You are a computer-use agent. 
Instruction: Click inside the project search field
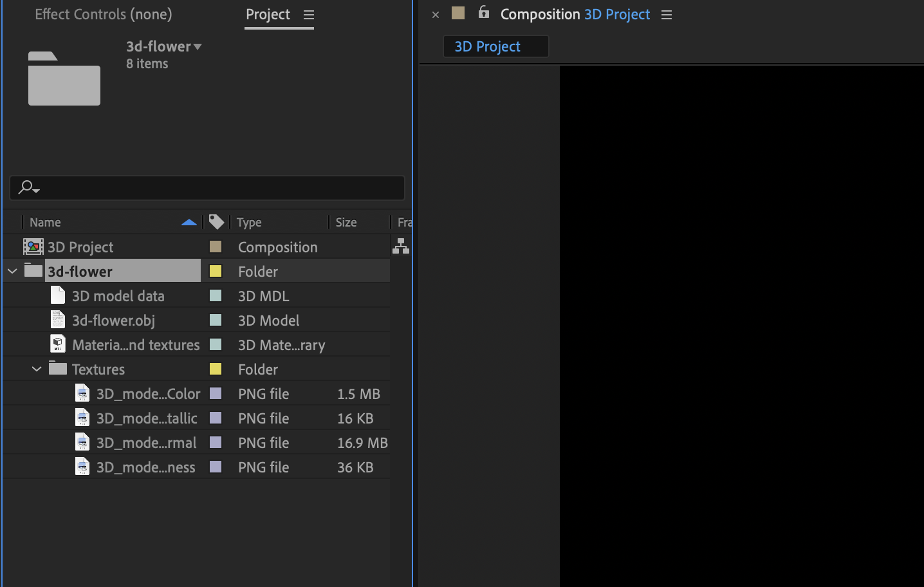coord(207,188)
